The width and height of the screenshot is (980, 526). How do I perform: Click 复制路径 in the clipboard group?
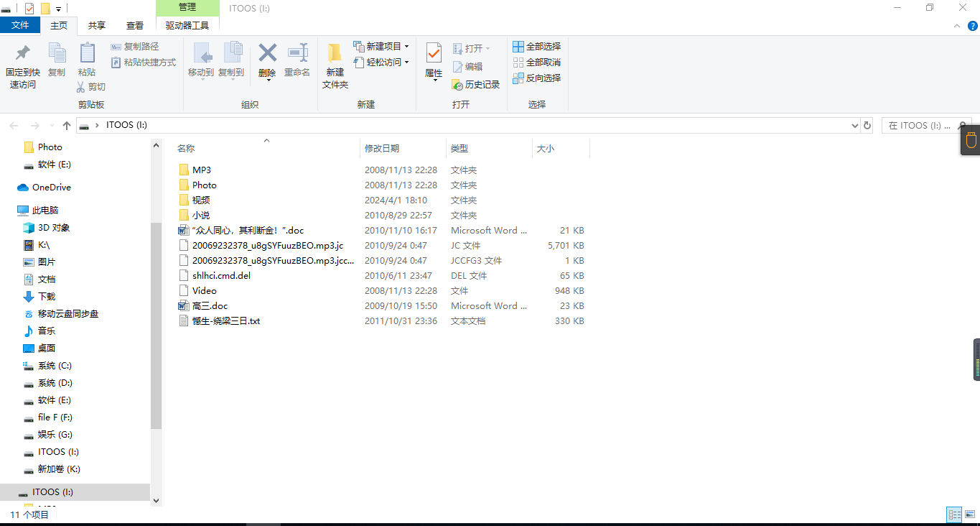click(x=135, y=47)
